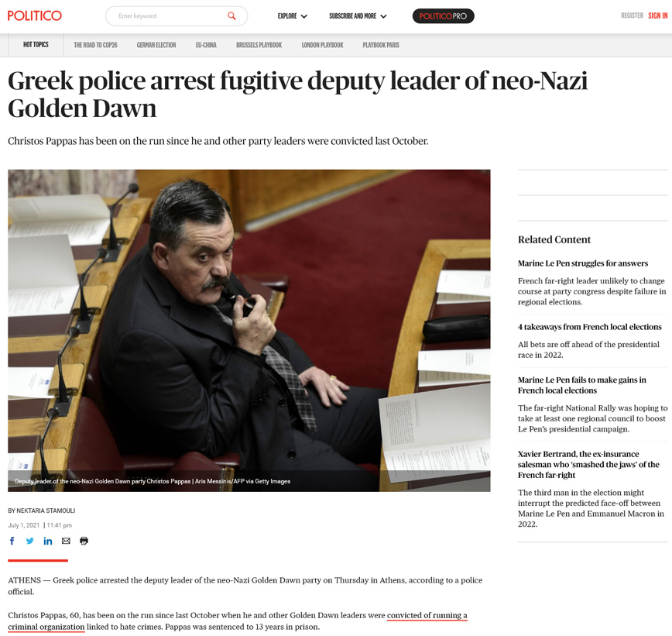Open Marine Le Pen struggles for answers

(x=583, y=263)
